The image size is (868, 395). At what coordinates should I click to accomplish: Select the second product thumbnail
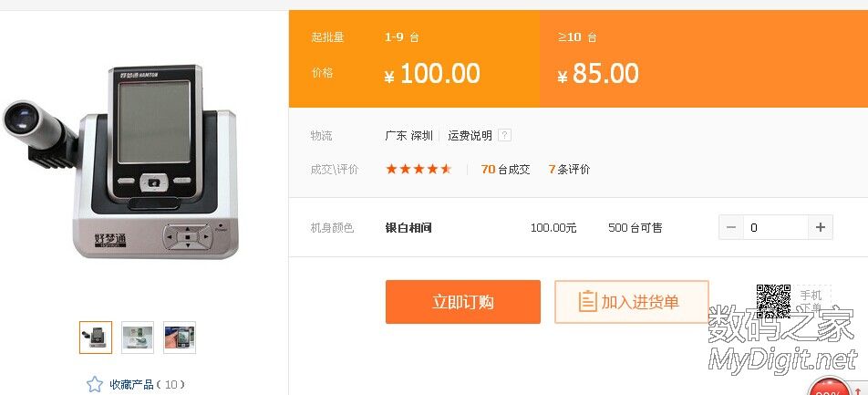click(138, 338)
